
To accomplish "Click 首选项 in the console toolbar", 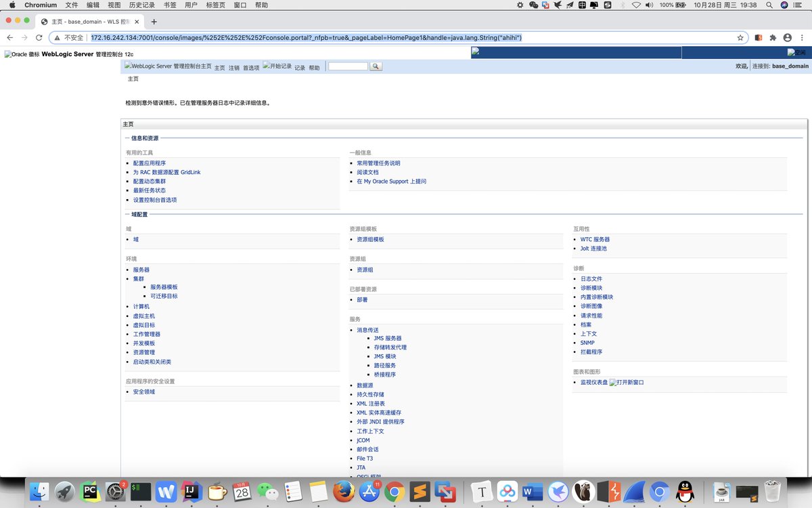I will pos(251,68).
